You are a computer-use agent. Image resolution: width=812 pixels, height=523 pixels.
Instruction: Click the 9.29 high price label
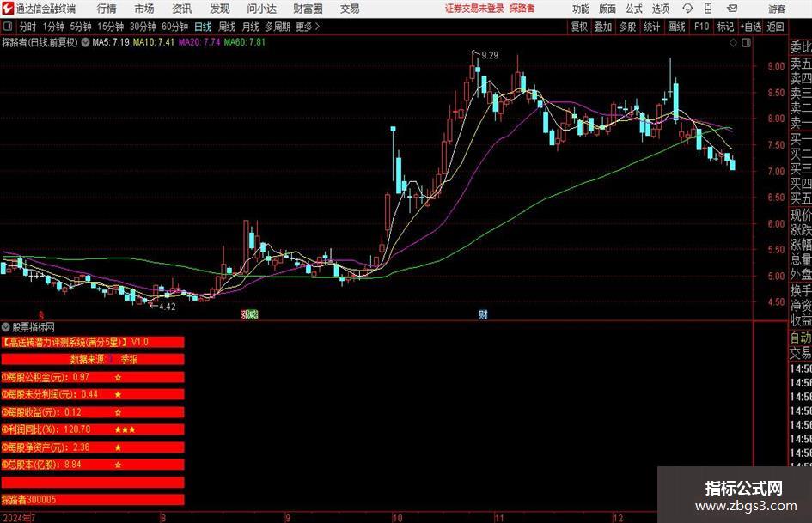490,56
